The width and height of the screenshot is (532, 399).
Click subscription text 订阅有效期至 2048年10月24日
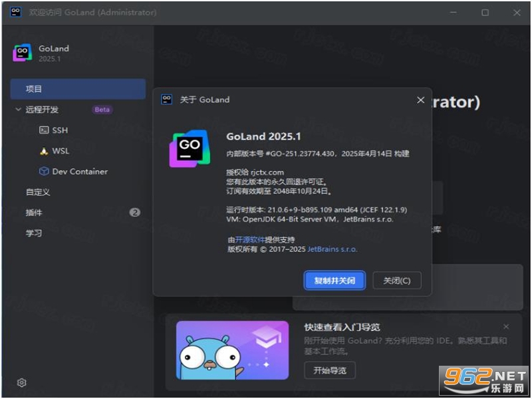279,192
